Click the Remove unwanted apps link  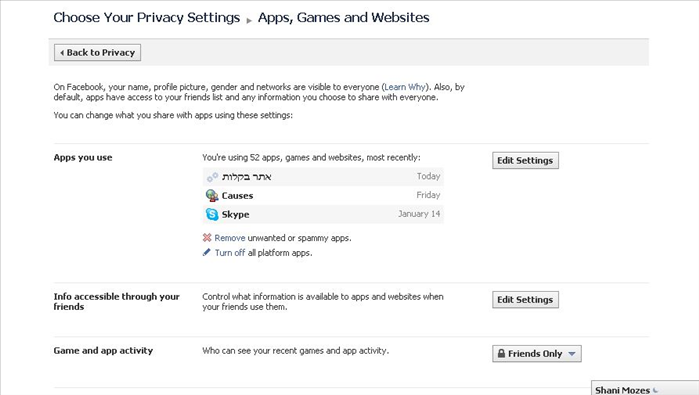click(230, 238)
